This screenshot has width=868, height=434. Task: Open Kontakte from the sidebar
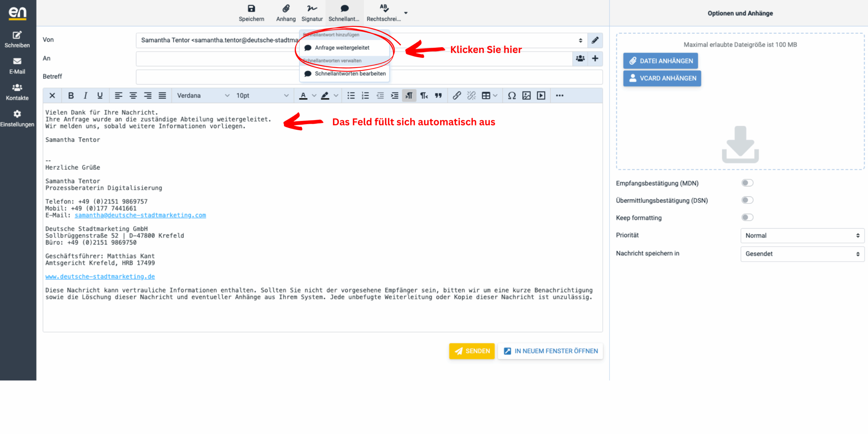coord(17,92)
